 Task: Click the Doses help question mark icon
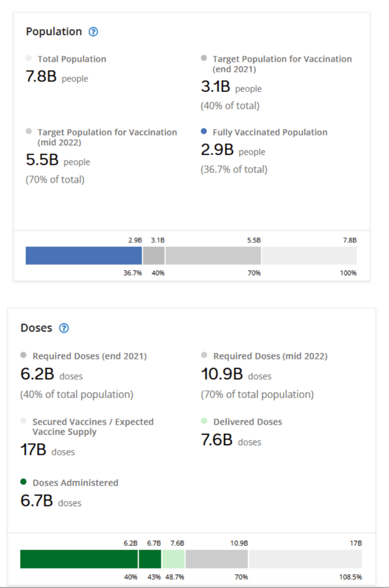[x=64, y=328]
